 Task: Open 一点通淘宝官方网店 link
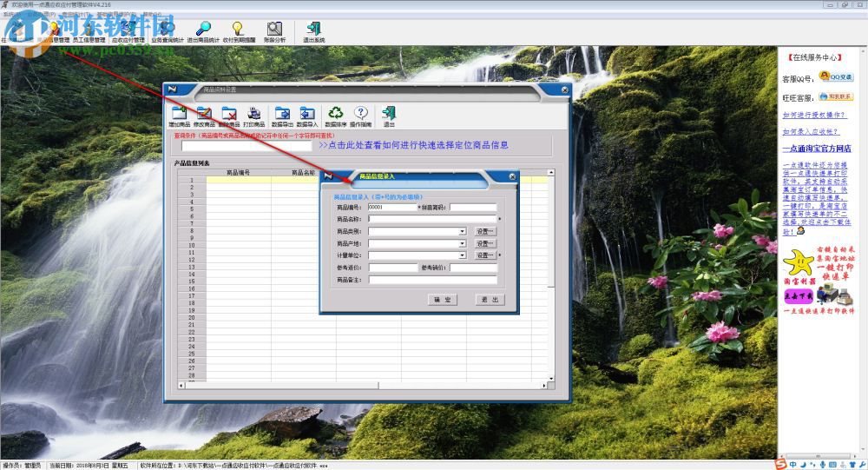point(817,149)
